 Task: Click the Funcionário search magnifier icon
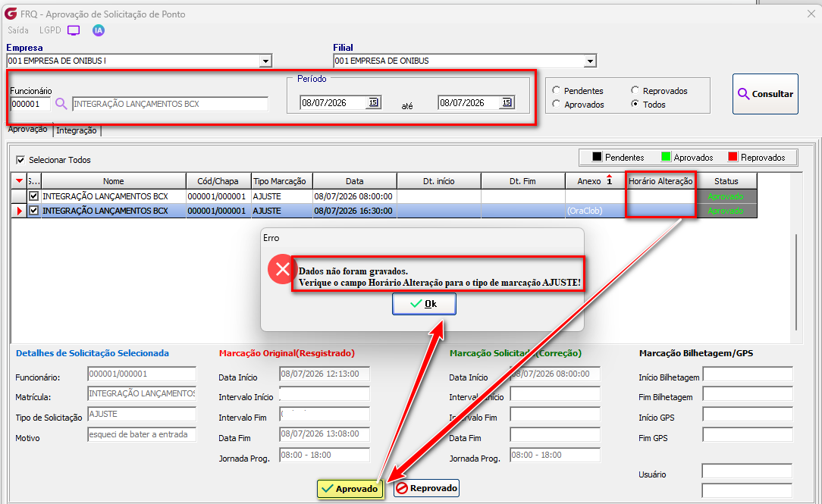[61, 104]
